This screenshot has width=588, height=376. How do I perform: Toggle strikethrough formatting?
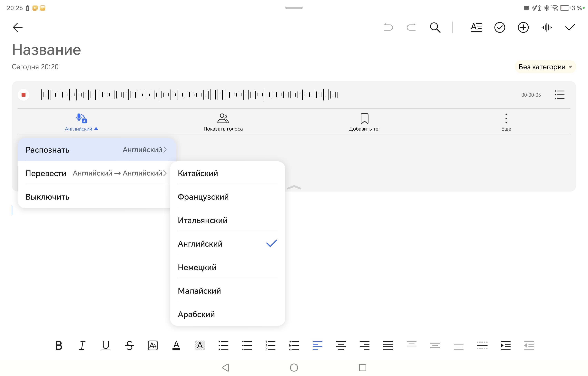click(129, 345)
